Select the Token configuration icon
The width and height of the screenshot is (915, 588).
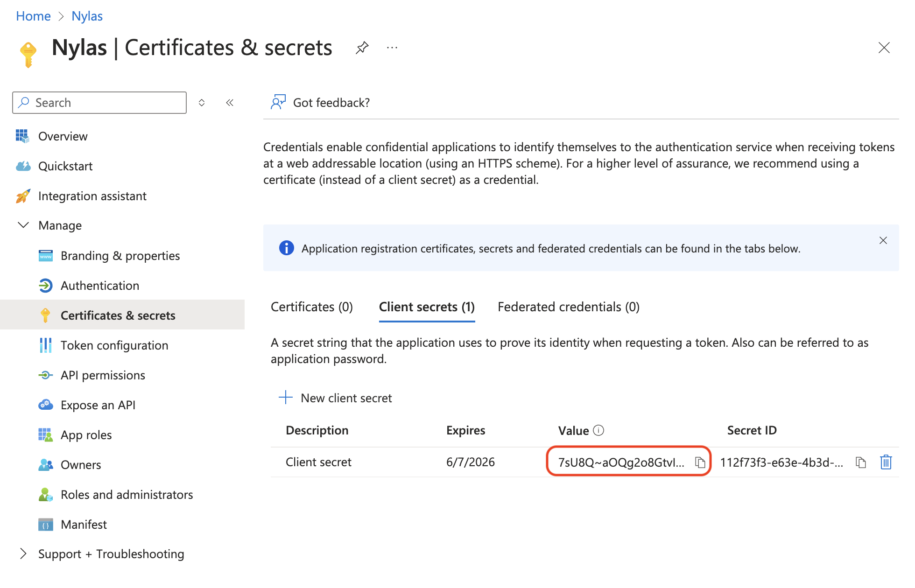coord(46,345)
